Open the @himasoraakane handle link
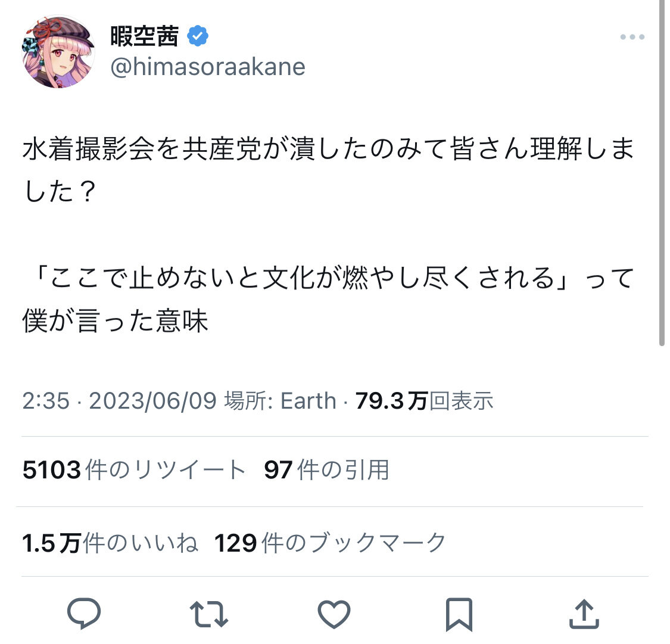 click(208, 67)
